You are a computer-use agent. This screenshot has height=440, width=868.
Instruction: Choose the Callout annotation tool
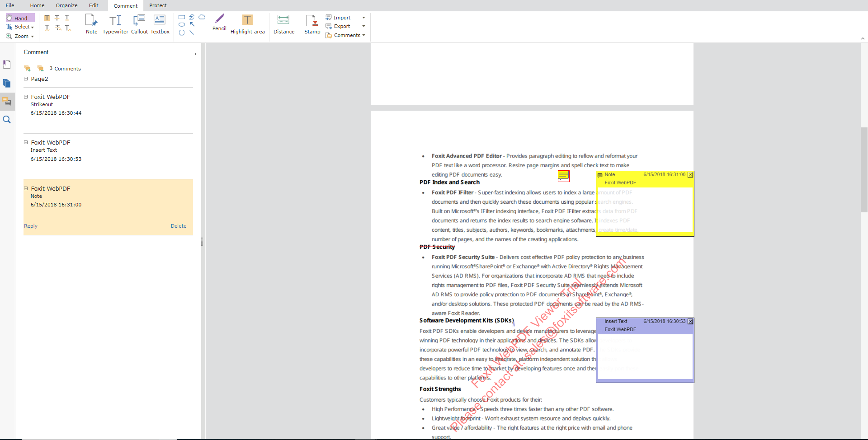tap(139, 24)
